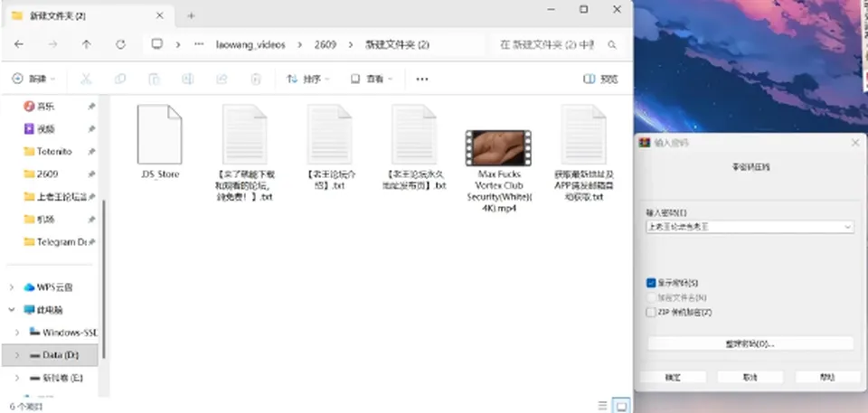Switch to details list view icon in status bar

(x=602, y=407)
